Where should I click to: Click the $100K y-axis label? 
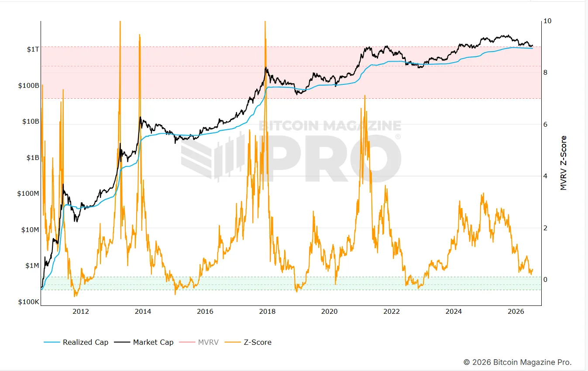(29, 302)
